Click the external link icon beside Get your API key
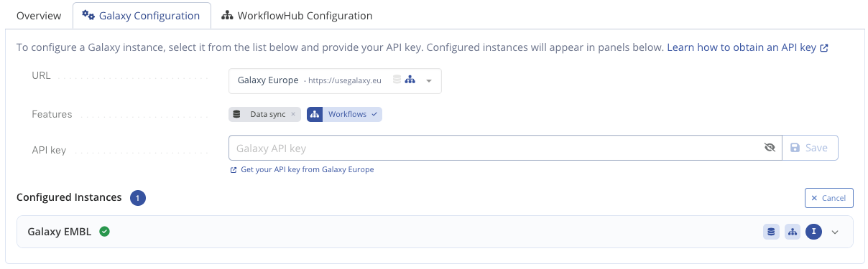This screenshot has height=269, width=868. pos(234,170)
